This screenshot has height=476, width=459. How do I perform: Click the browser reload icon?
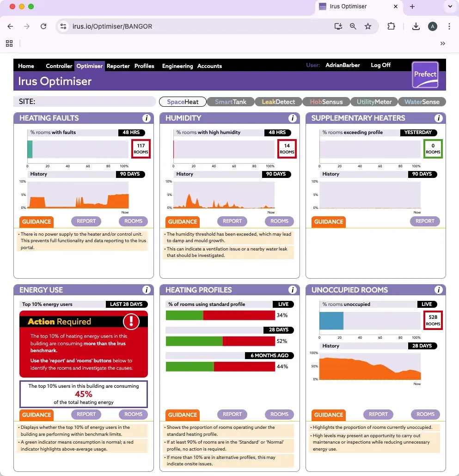(43, 26)
